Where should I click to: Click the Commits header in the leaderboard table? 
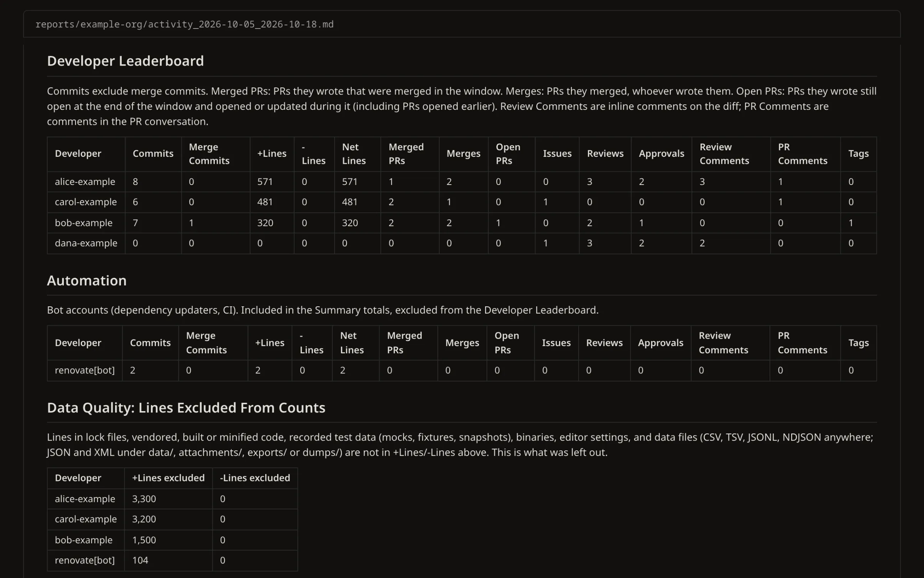pyautogui.click(x=153, y=153)
